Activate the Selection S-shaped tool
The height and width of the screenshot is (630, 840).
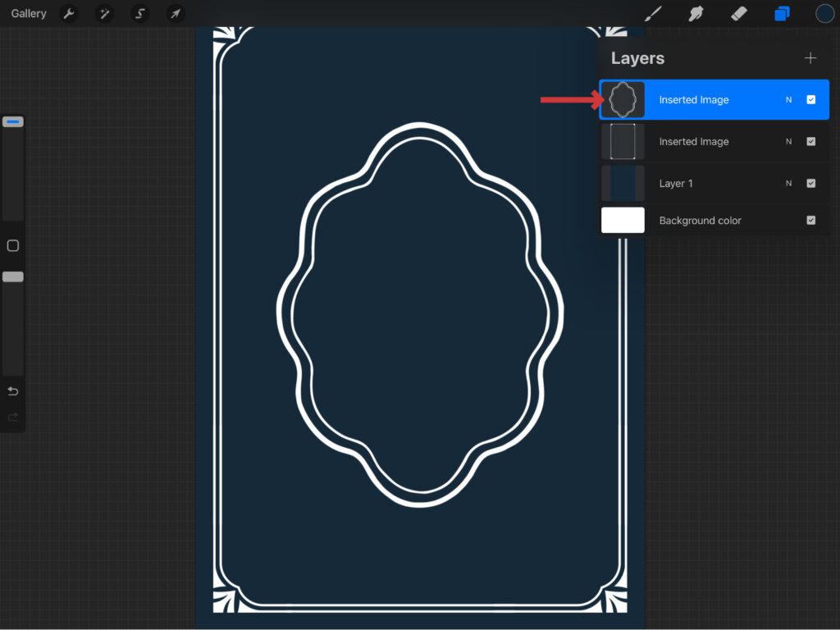pyautogui.click(x=139, y=14)
